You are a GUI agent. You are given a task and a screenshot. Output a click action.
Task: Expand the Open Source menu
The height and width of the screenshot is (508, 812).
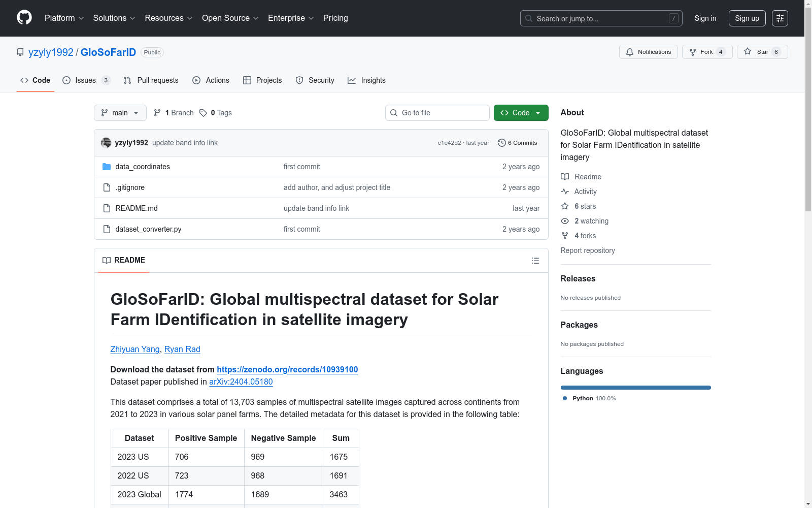click(230, 18)
